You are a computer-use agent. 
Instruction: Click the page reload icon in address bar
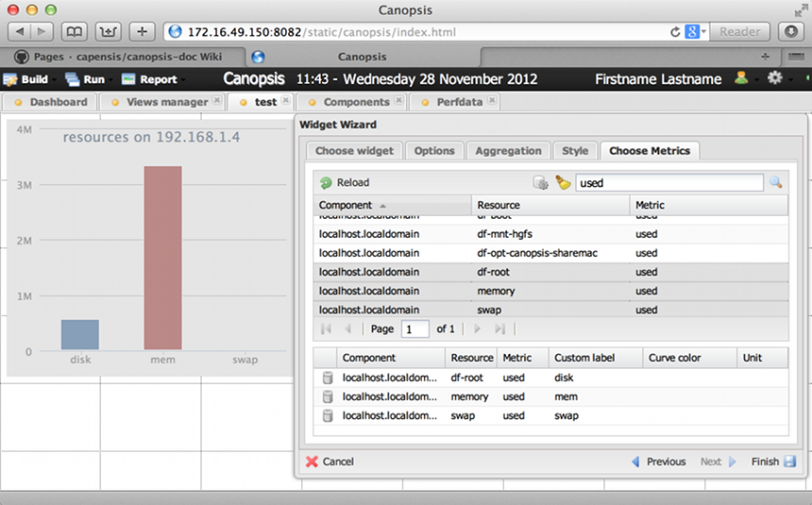click(675, 32)
